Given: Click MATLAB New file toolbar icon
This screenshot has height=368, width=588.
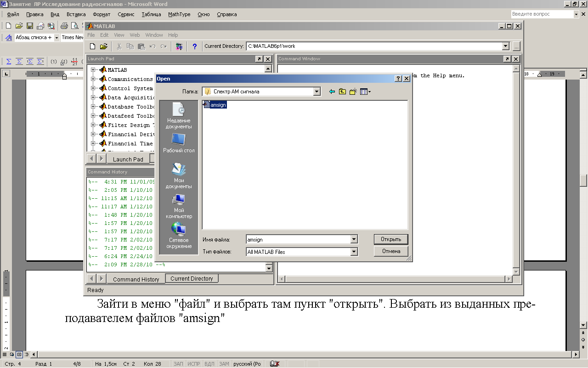Looking at the screenshot, I should coord(92,46).
